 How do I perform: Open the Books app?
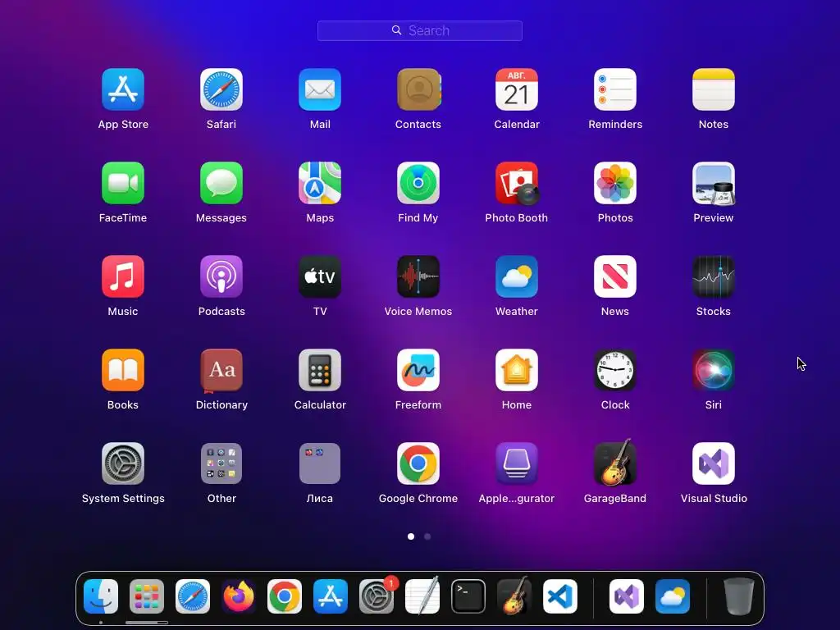[x=123, y=370]
